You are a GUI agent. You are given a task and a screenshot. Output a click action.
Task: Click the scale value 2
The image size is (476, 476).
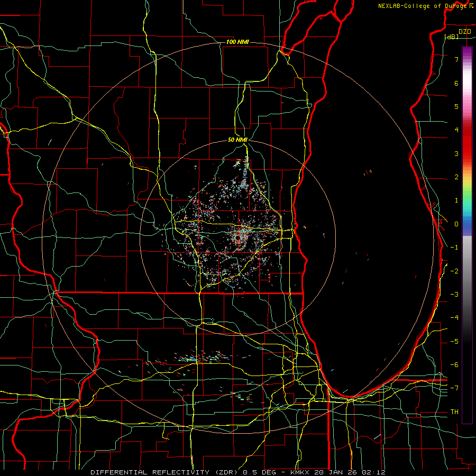pyautogui.click(x=456, y=177)
